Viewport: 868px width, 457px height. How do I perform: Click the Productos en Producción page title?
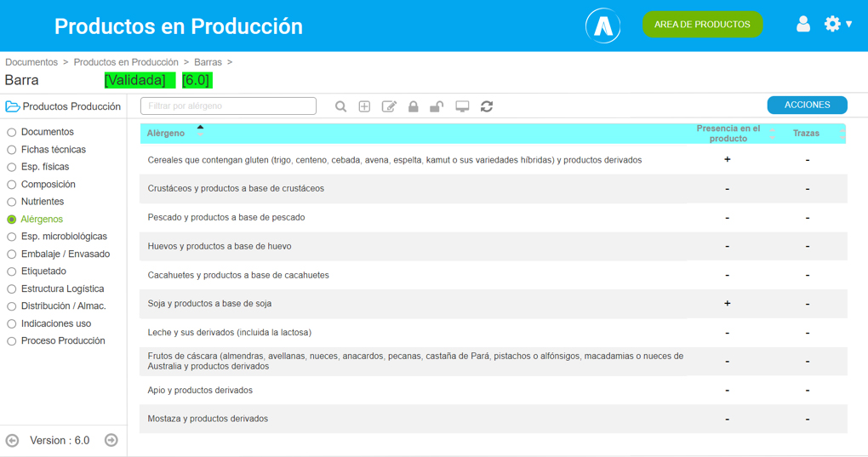(x=179, y=26)
